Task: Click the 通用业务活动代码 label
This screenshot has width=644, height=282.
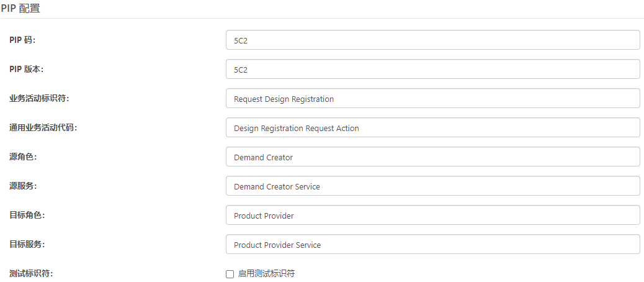Action: point(43,128)
